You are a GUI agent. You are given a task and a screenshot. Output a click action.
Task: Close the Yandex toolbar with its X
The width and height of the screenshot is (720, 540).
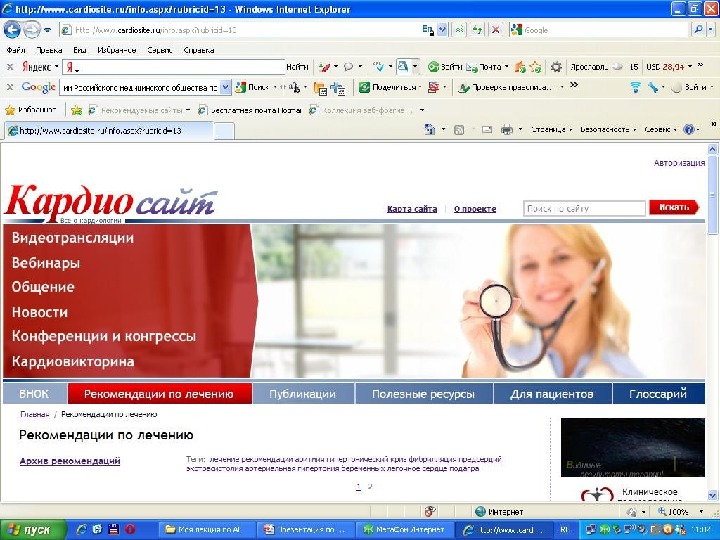tap(10, 67)
